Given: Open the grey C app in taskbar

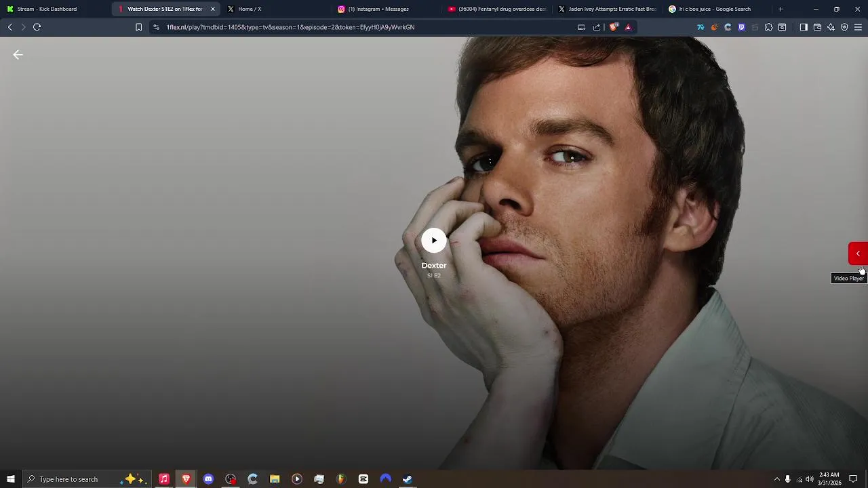Looking at the screenshot, I should click(x=252, y=479).
